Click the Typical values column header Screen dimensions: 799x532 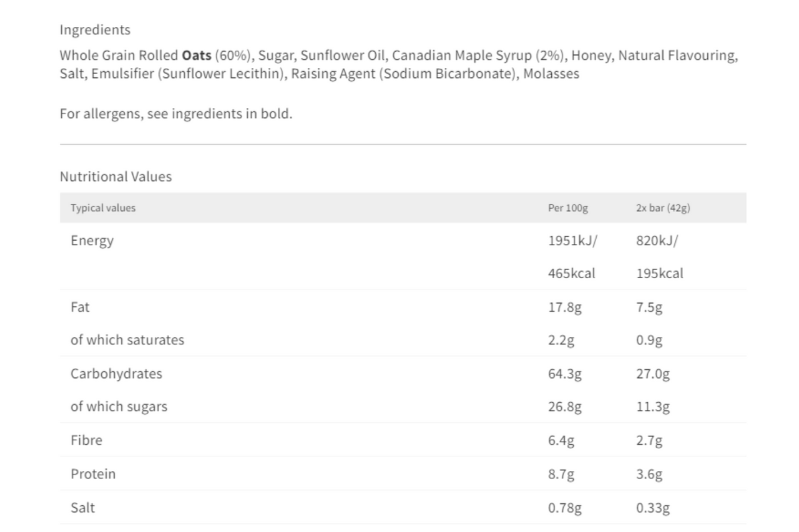pos(103,208)
